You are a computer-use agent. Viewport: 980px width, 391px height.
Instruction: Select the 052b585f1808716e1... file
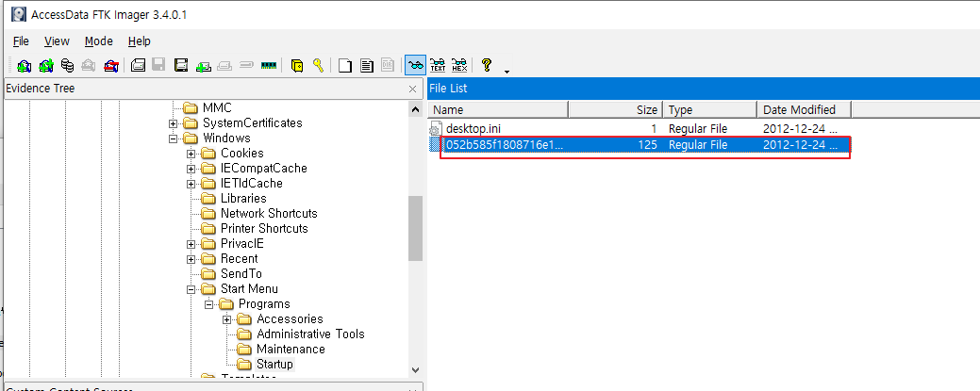coord(640,145)
